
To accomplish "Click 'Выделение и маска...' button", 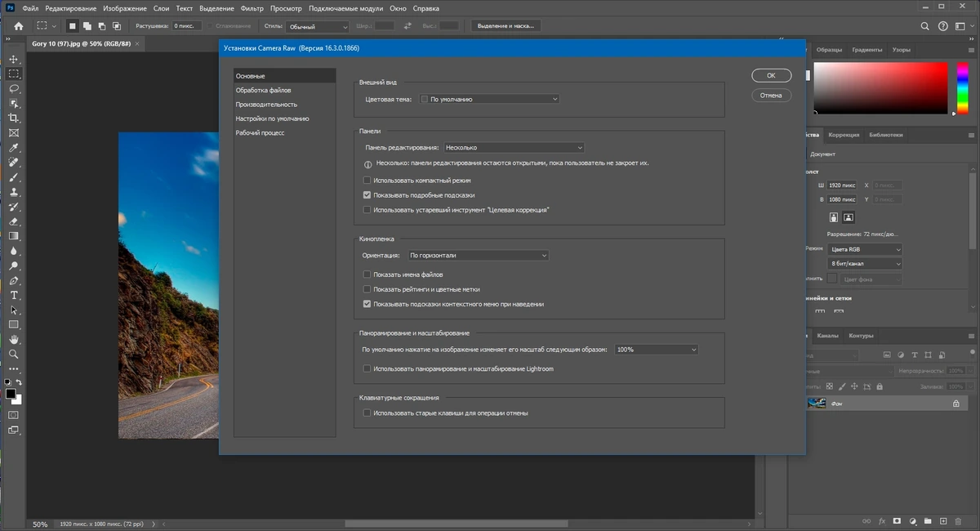I will click(x=506, y=26).
